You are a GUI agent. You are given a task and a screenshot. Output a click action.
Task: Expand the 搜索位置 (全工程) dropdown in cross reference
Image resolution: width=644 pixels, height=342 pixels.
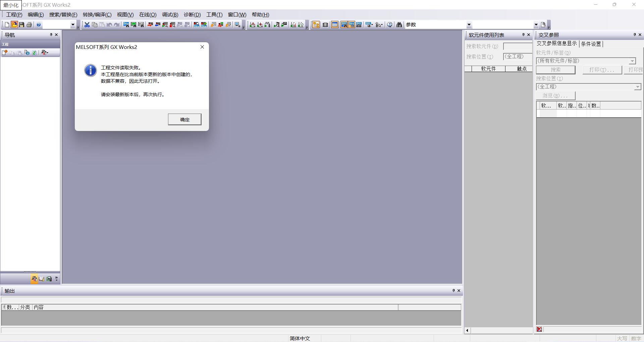point(637,87)
